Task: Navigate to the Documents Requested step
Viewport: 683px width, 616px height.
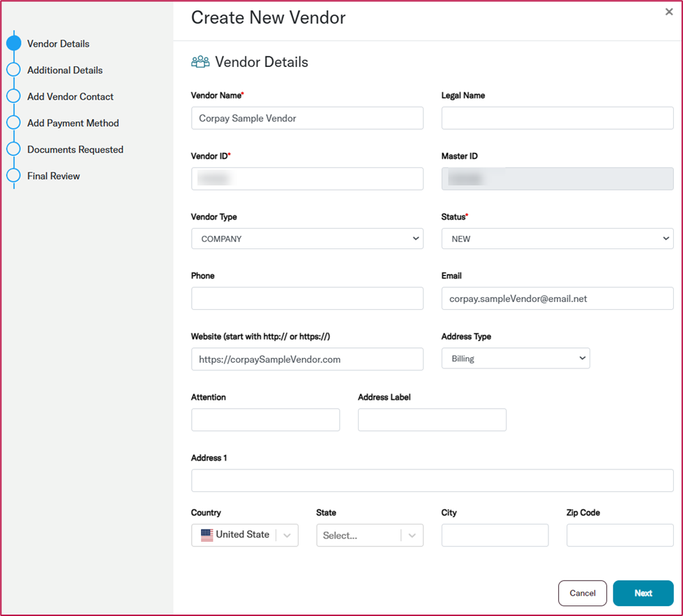Action: coord(75,149)
